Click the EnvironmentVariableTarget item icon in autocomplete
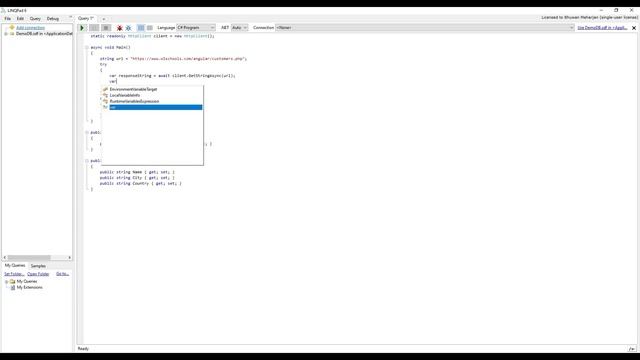Image resolution: width=640 pixels, height=360 pixels. tap(105, 89)
